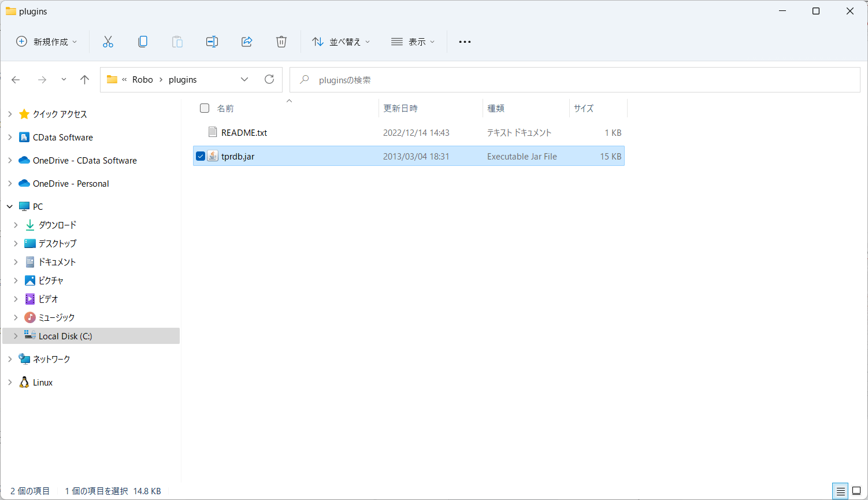Sort by the Name (名前) column
Screen dimensions: 868x500
[225, 108]
